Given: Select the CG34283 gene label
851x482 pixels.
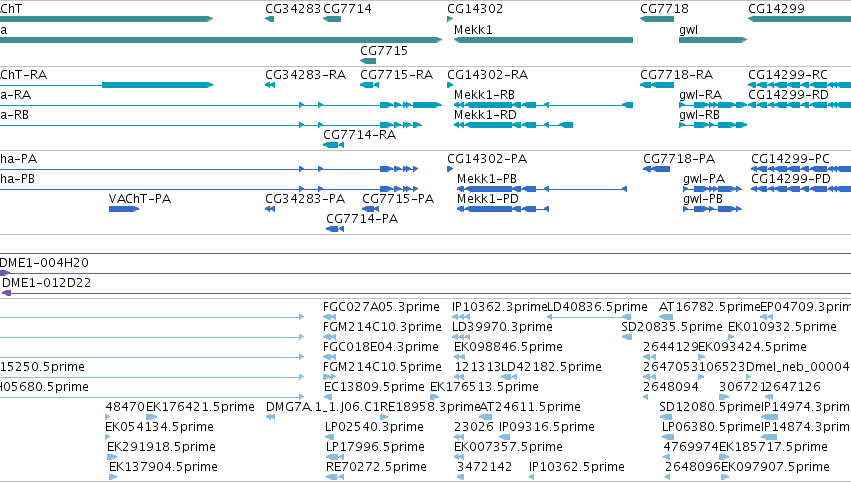Looking at the screenshot, I should pos(293,9).
